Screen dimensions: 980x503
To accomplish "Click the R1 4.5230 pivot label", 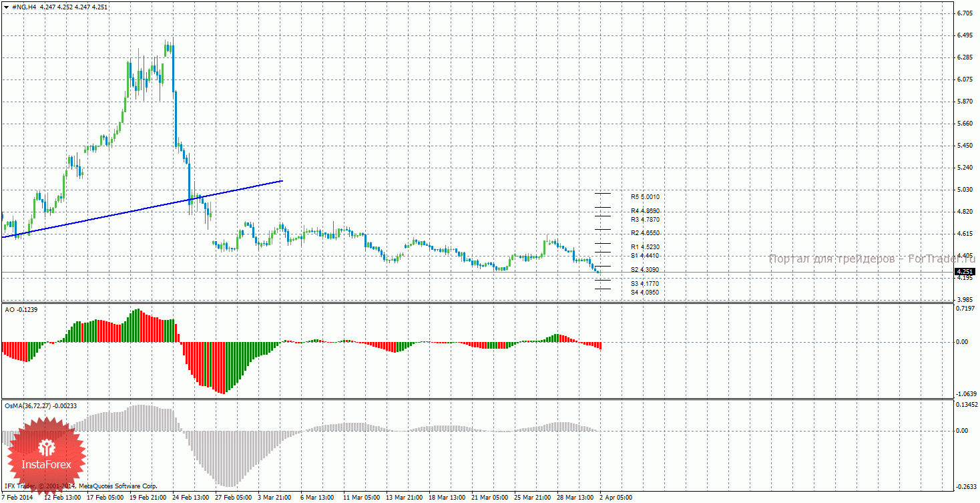I will [x=645, y=246].
